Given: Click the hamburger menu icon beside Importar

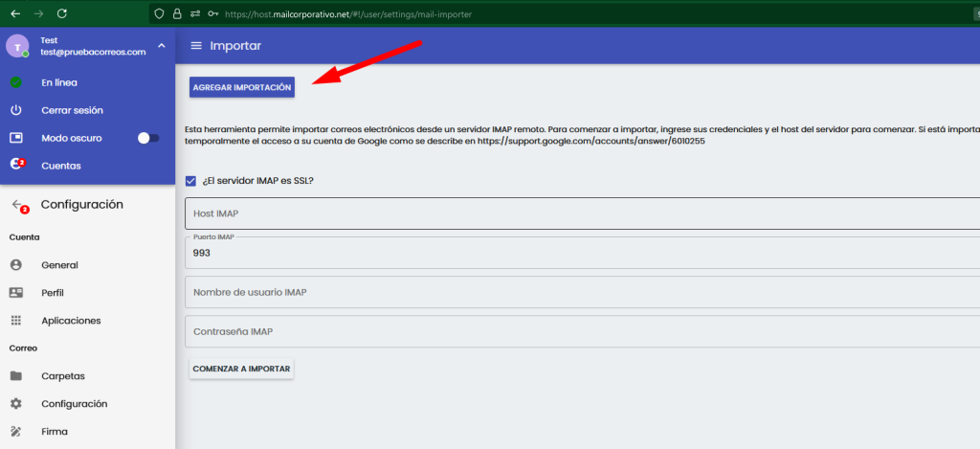Looking at the screenshot, I should pos(196,46).
